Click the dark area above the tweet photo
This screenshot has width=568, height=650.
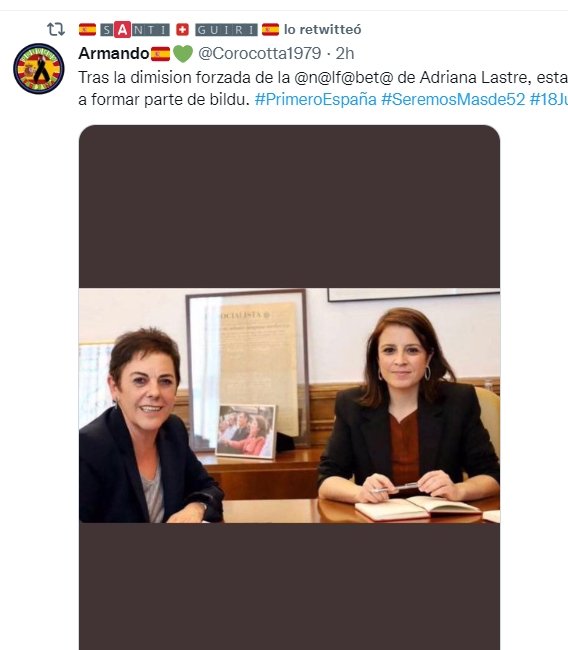(289, 206)
